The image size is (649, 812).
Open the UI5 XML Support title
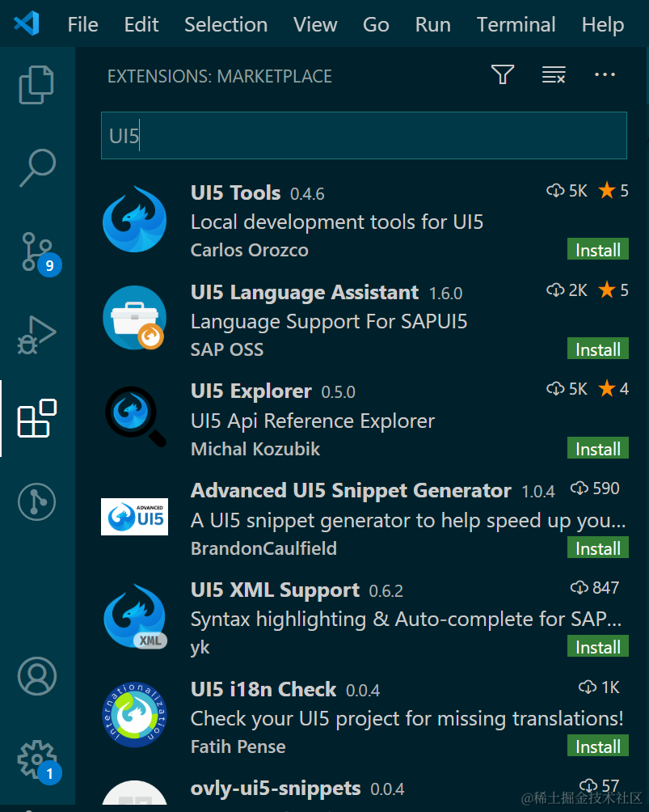(x=275, y=590)
